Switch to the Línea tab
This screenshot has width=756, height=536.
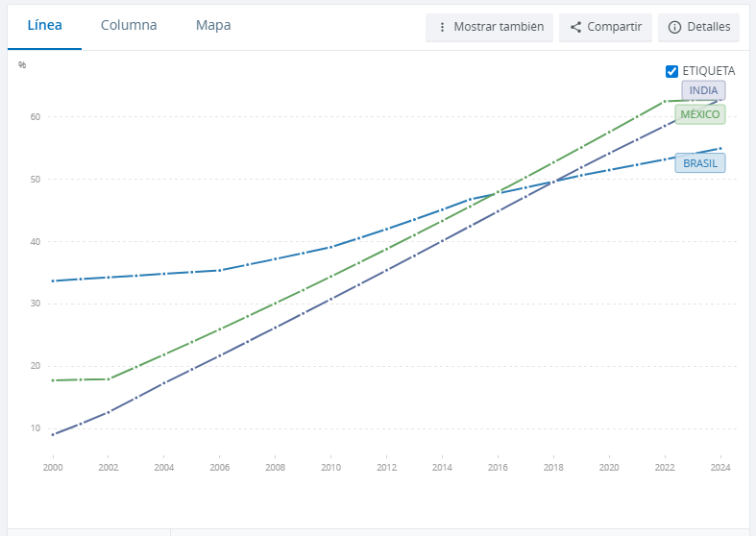[x=44, y=26]
